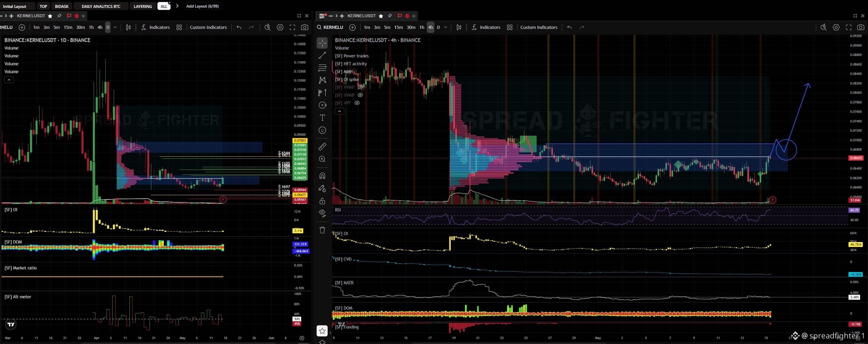
Task: Select the ALL layout tab
Action: [164, 6]
